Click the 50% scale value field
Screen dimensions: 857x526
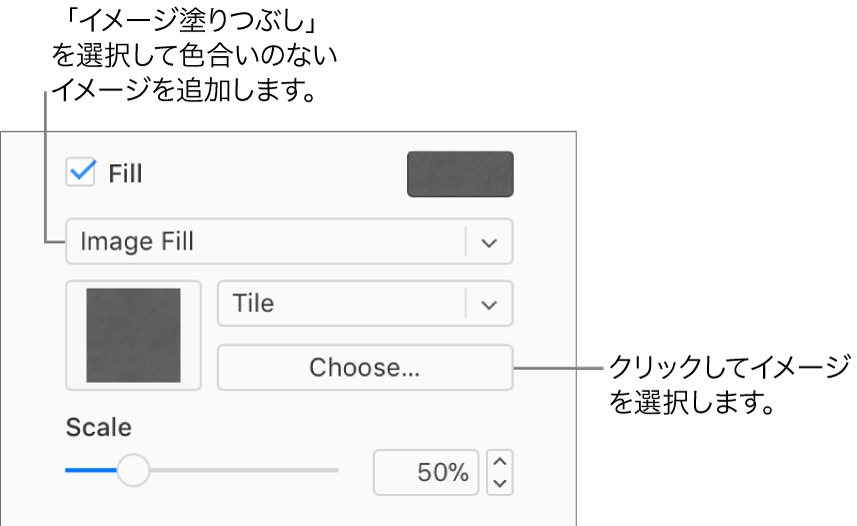[x=426, y=472]
